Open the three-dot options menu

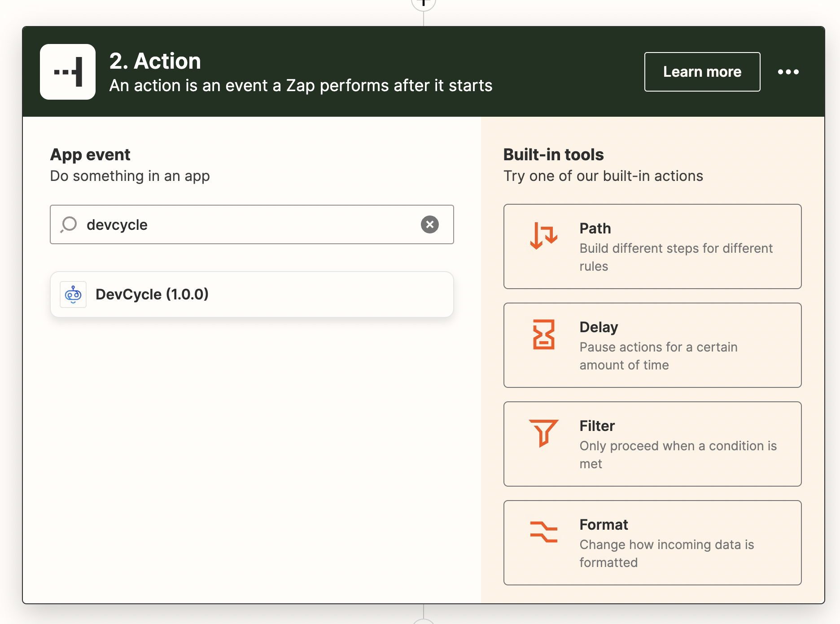pyautogui.click(x=789, y=72)
